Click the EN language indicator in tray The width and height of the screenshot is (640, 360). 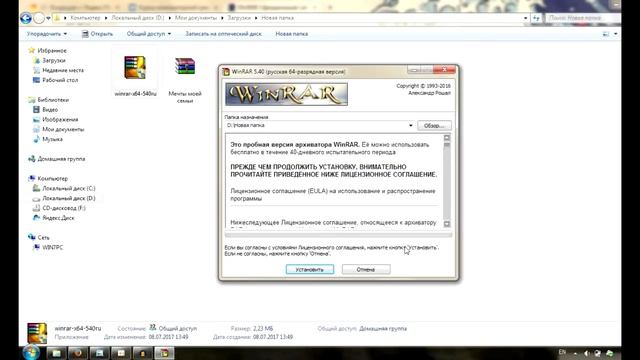(x=562, y=352)
